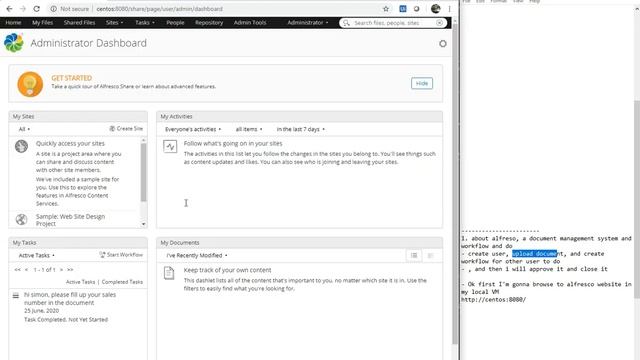Open Admin Tools menu item
The image size is (640, 360).
pos(250,22)
